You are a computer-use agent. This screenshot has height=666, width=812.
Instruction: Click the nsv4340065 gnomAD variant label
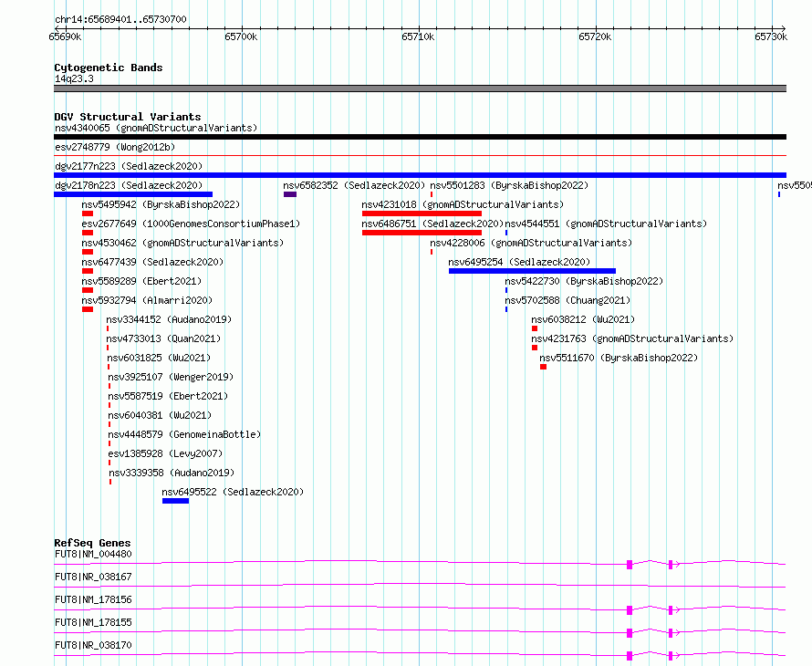pyautogui.click(x=156, y=128)
